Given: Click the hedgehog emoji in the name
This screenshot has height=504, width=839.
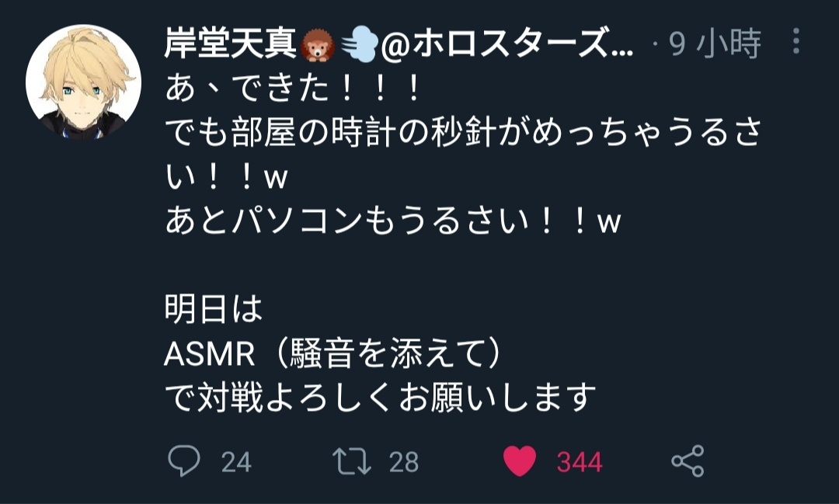Looking at the screenshot, I should [317, 45].
